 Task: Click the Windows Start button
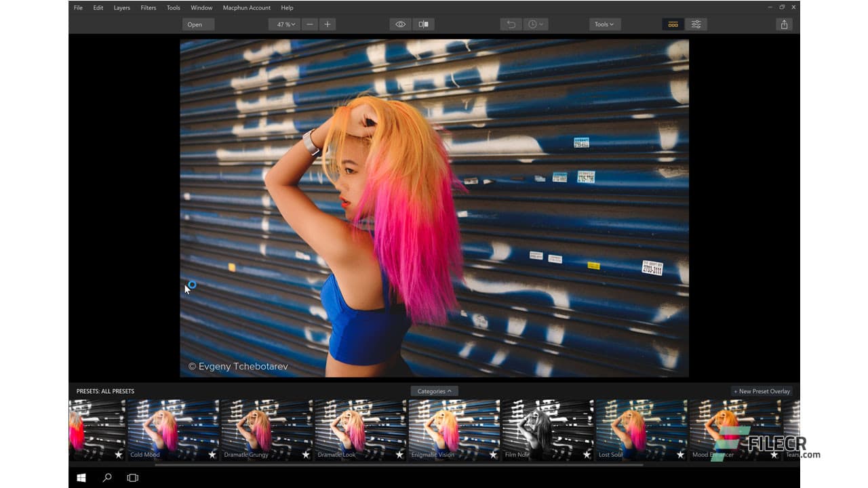[81, 477]
